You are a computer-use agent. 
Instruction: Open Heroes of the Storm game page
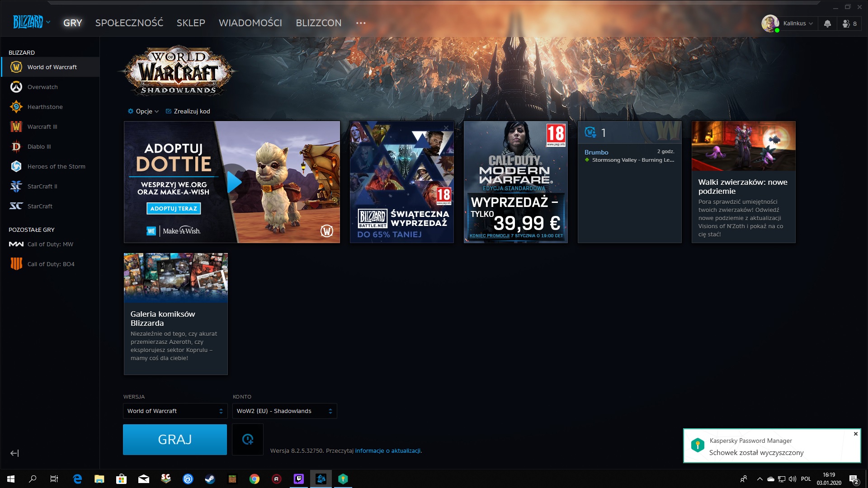pos(56,166)
